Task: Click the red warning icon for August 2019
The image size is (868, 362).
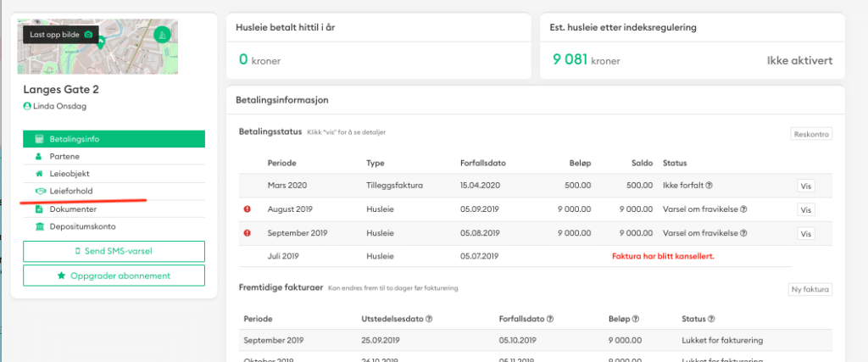Action: [248, 210]
